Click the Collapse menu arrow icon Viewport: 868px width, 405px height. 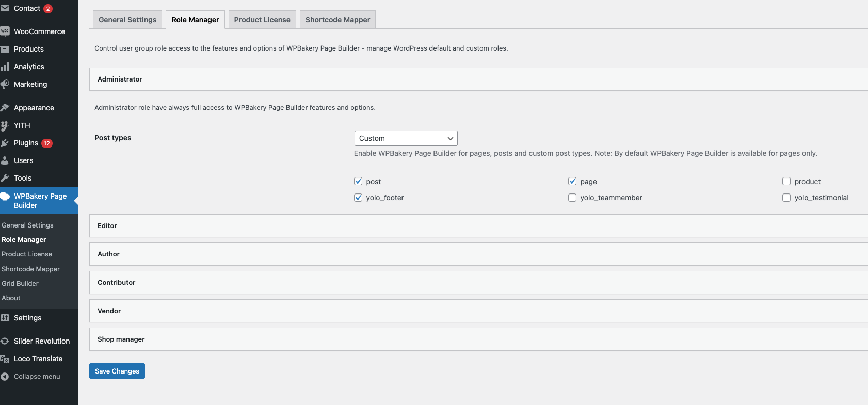(5, 377)
